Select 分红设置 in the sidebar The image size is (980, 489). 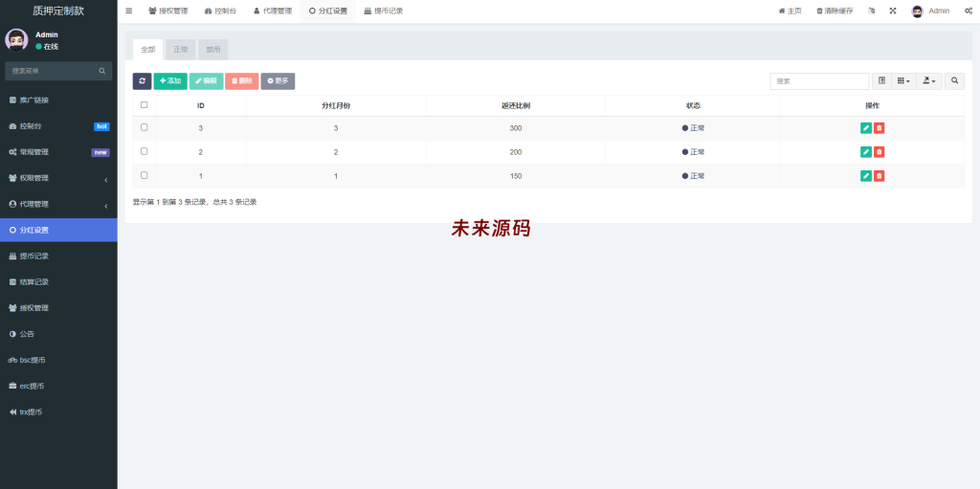pos(58,230)
